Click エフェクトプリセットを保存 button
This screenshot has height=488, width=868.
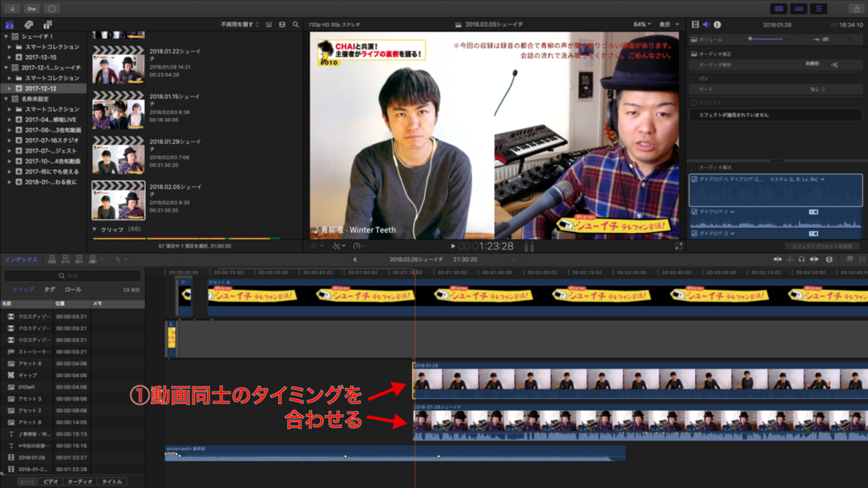pos(821,247)
